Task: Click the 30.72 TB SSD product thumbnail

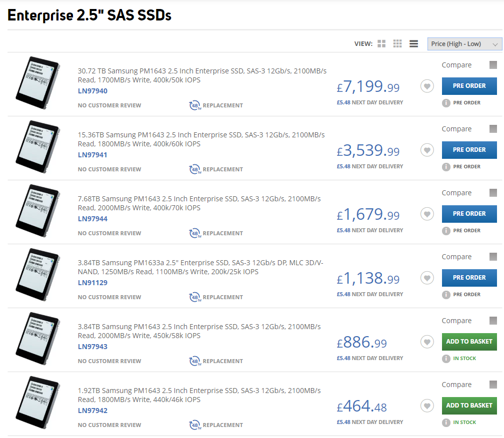Action: coord(38,83)
